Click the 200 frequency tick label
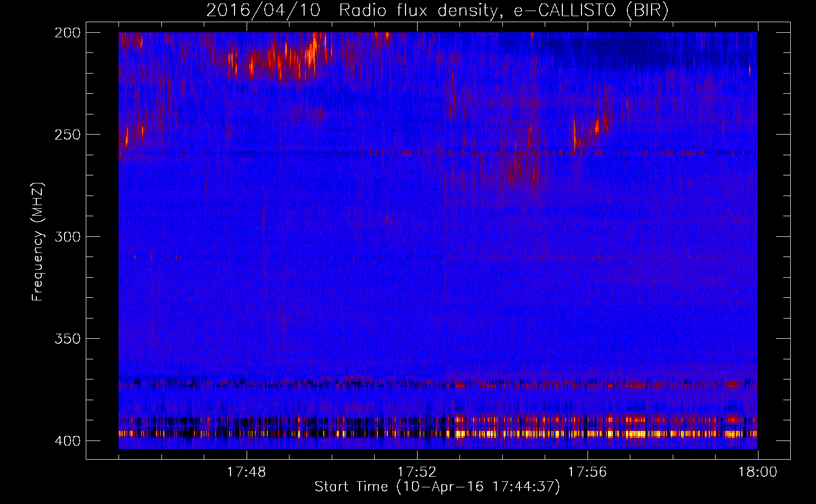The height and width of the screenshot is (504, 816). point(67,33)
